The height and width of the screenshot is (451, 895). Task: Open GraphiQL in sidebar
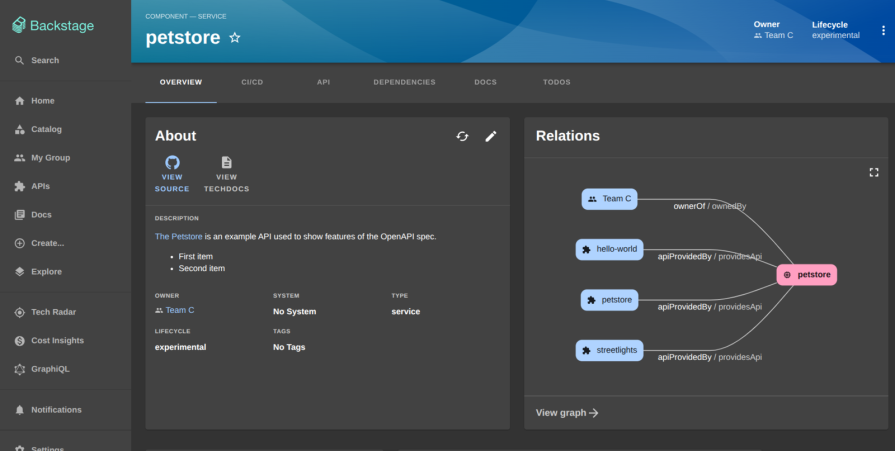click(x=65, y=369)
